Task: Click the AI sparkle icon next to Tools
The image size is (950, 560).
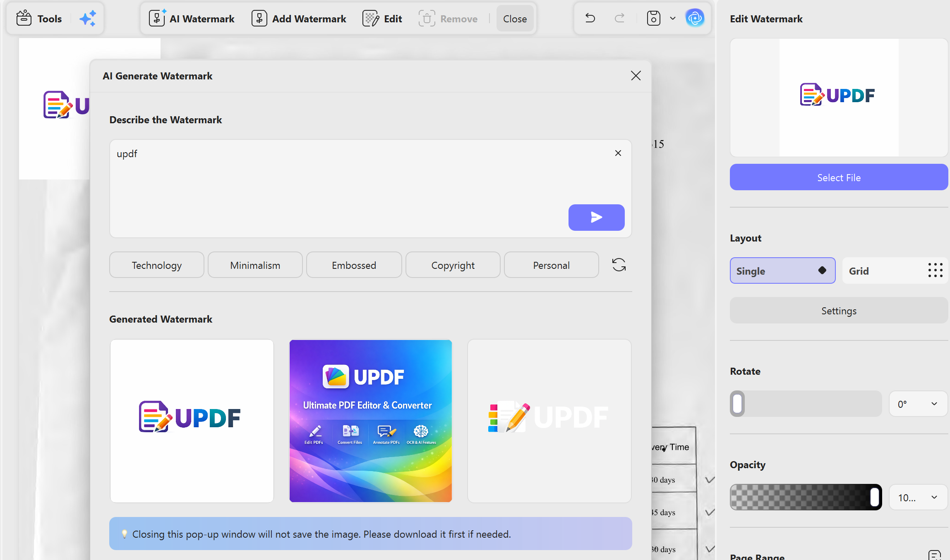Action: [88, 19]
